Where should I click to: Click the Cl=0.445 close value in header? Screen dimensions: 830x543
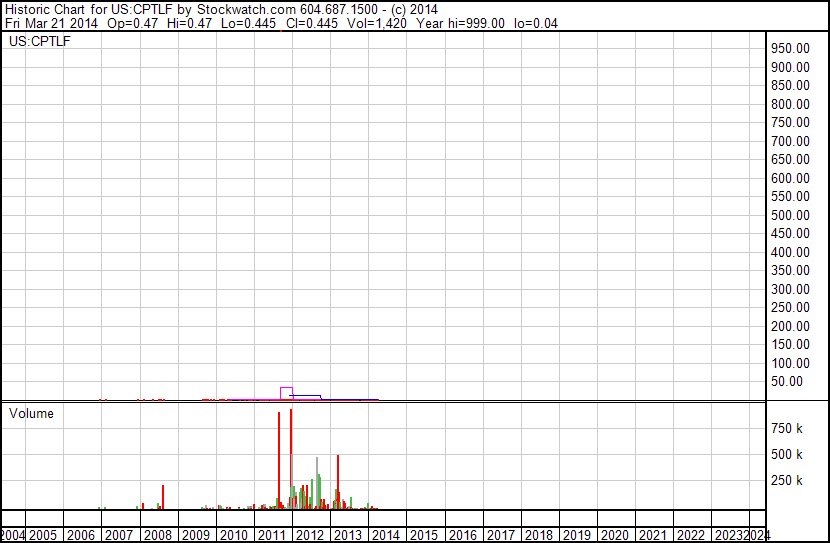coord(312,23)
